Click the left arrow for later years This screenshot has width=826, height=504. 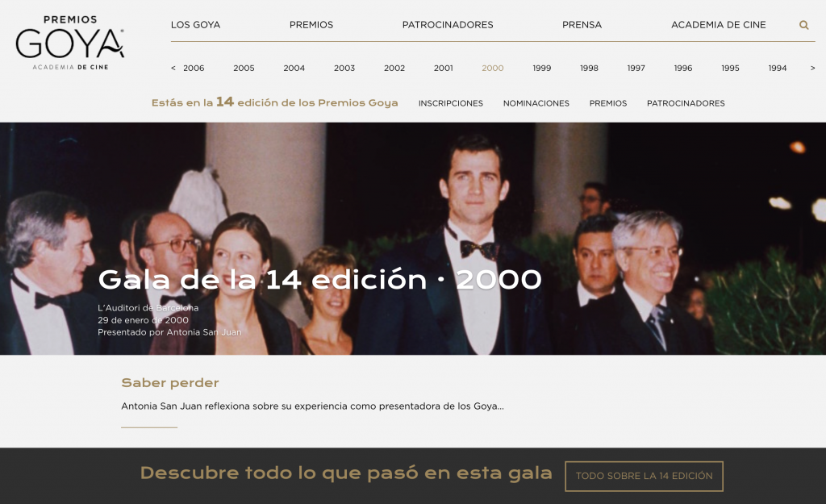tap(173, 69)
